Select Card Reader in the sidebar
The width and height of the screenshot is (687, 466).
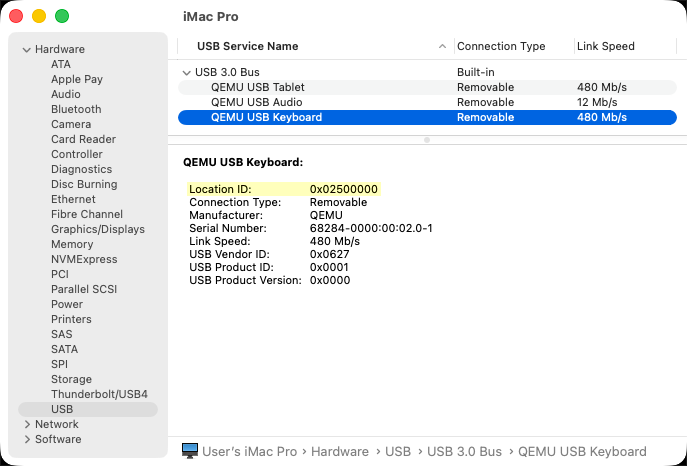pos(83,139)
